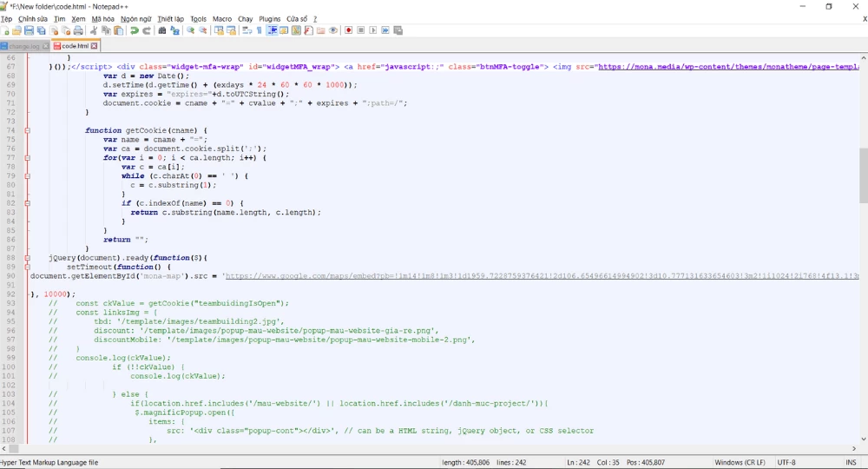Click the Paste toolbar icon
Viewport: 868px width, 469px height.
pos(118,30)
